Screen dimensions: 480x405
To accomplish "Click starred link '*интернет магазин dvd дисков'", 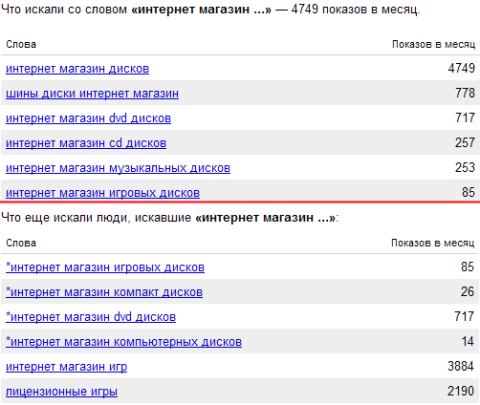I will pyautogui.click(x=91, y=317).
